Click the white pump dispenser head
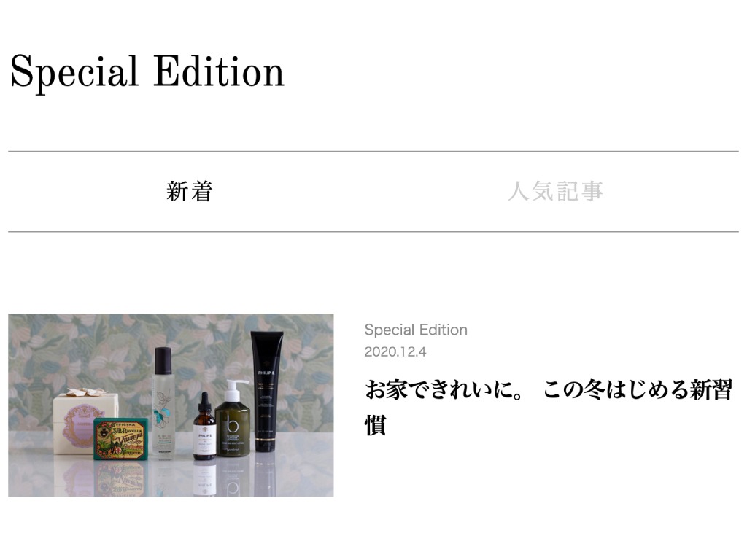Image resolution: width=747 pixels, height=560 pixels. [x=236, y=391]
